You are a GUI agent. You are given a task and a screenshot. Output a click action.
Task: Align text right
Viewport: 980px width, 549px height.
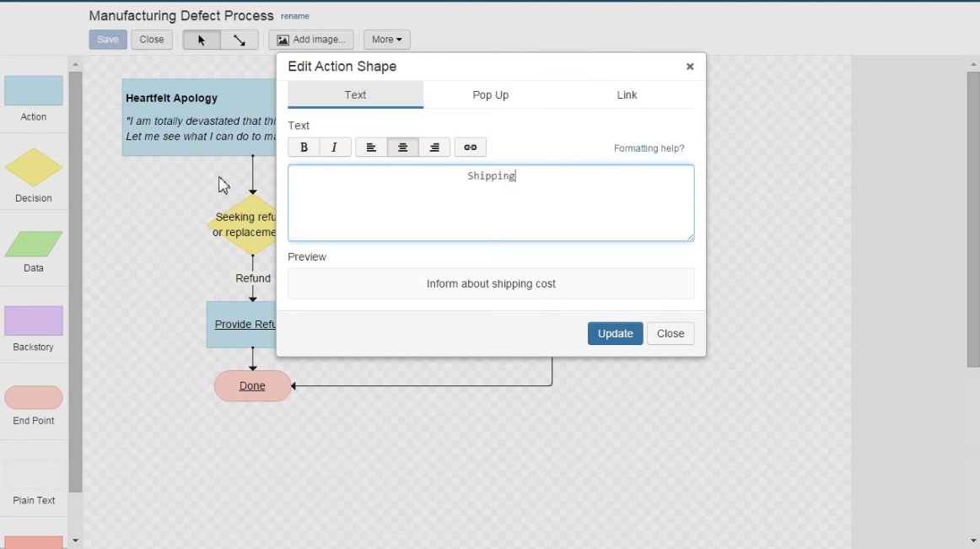(x=434, y=147)
